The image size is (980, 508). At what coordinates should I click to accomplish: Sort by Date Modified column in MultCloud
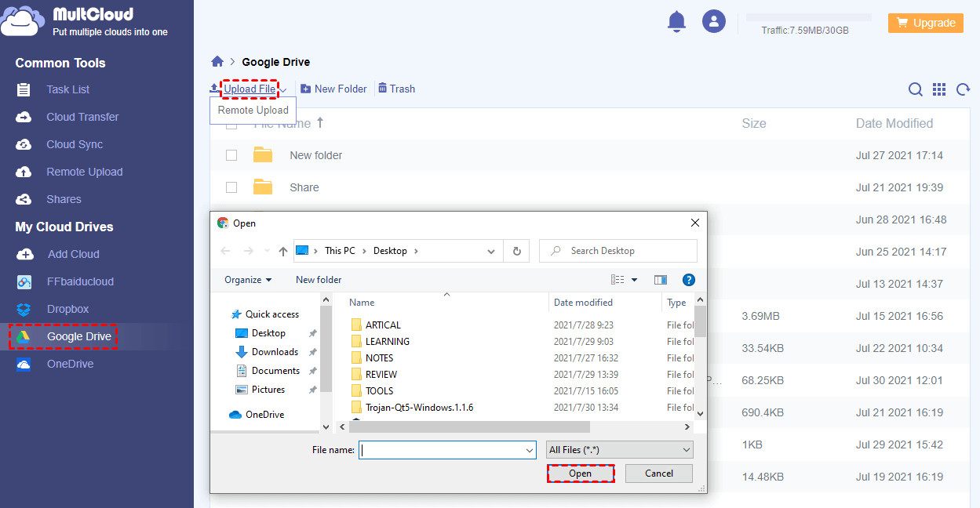pos(894,123)
